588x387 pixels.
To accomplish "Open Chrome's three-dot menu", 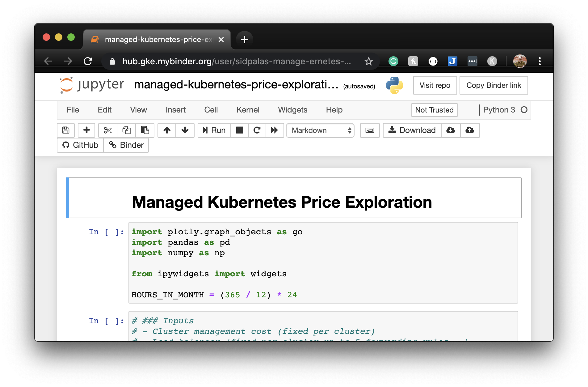I will [x=540, y=61].
